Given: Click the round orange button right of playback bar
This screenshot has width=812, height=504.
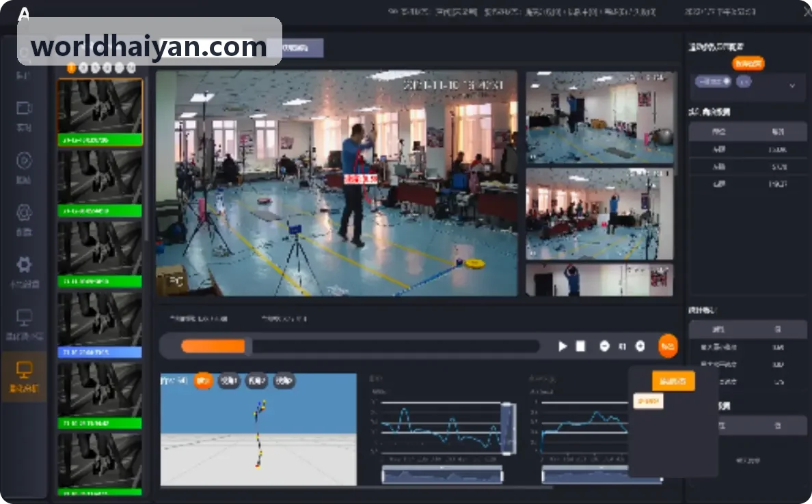Looking at the screenshot, I should point(668,346).
